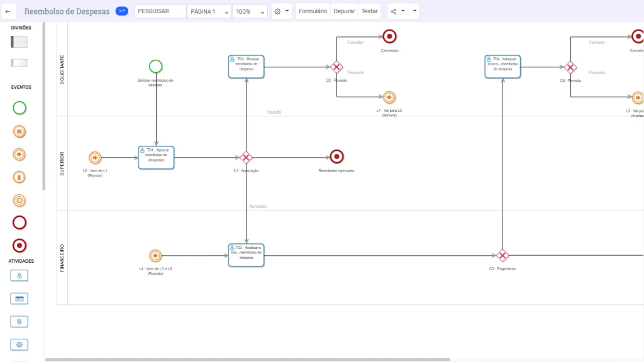
Task: Pick the terminate end event (filled red circle)
Action: point(19,246)
